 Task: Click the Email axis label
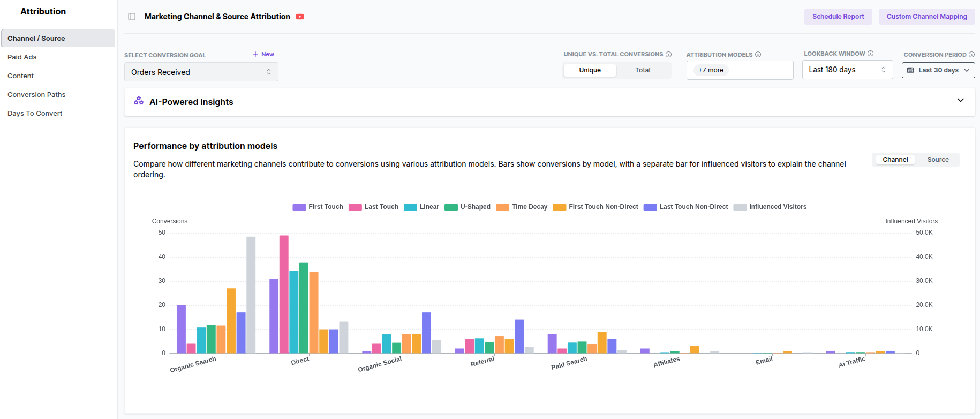[764, 361]
